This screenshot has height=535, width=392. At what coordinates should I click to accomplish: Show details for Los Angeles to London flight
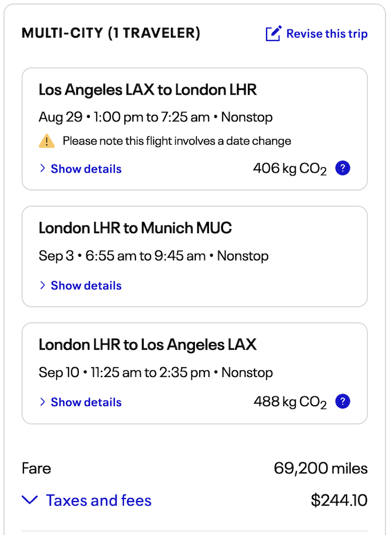coord(86,169)
